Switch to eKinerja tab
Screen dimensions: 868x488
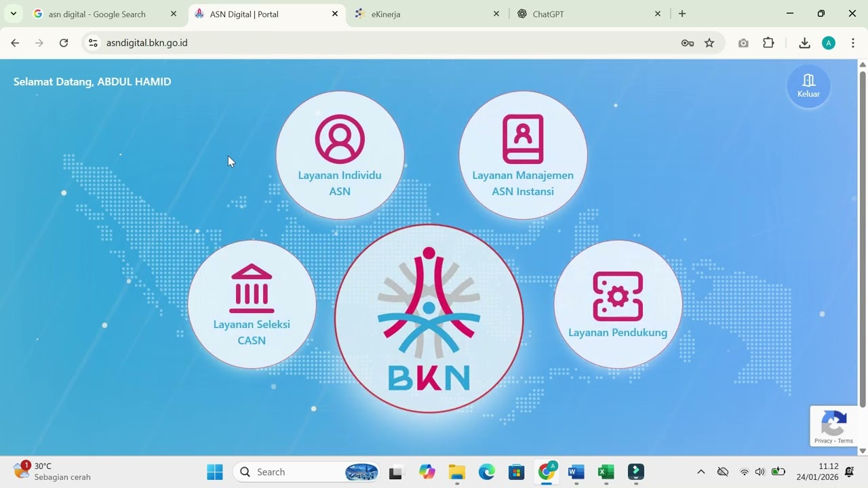427,14
